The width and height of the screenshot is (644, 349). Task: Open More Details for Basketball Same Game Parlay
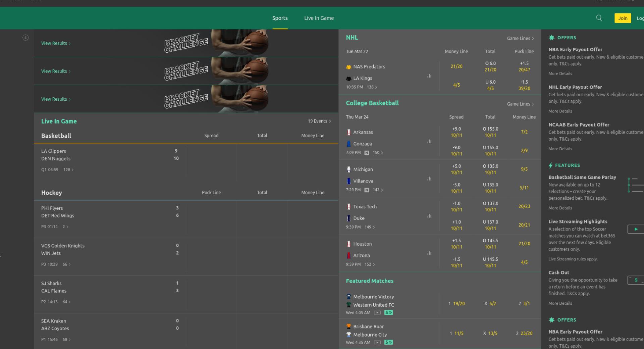(560, 208)
